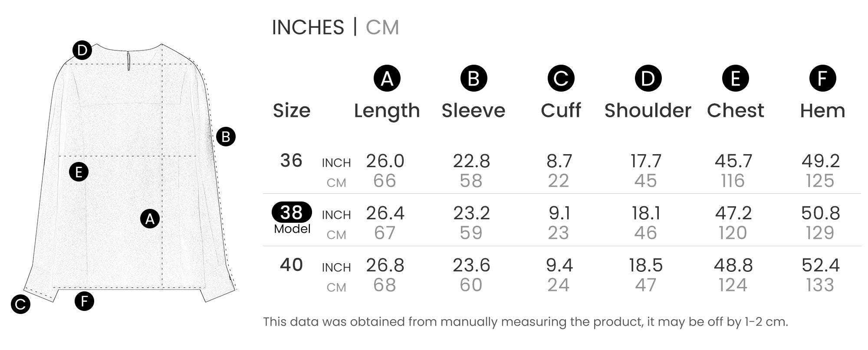This screenshot has height=350, width=868.
Task: Click the B badge above the Sleeve column
Action: [x=473, y=79]
